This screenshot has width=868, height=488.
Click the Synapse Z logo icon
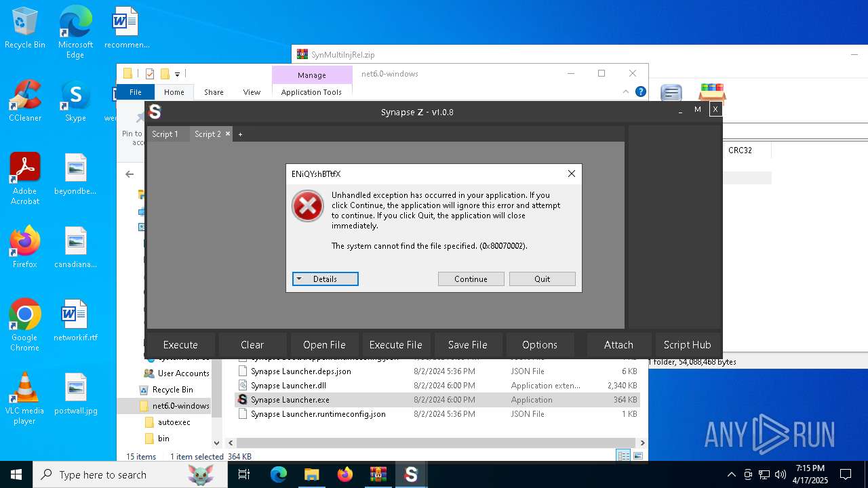tap(155, 112)
